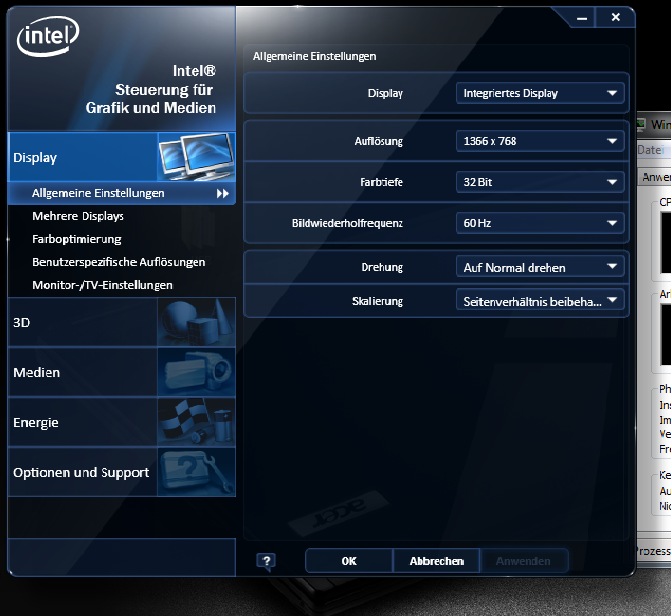Click the Auflösung label
Screen dimensions: 671x616
(x=378, y=141)
